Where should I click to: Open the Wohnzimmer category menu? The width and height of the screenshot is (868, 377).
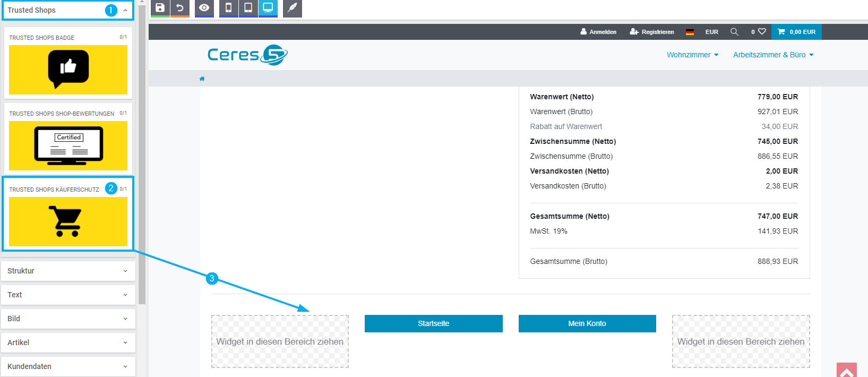(x=693, y=55)
